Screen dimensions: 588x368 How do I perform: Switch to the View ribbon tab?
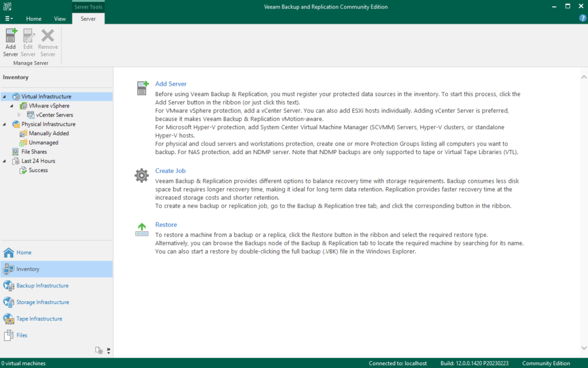pos(60,18)
